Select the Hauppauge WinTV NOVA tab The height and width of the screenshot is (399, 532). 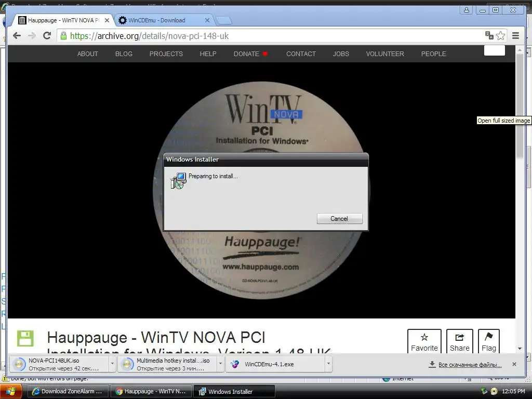63,20
